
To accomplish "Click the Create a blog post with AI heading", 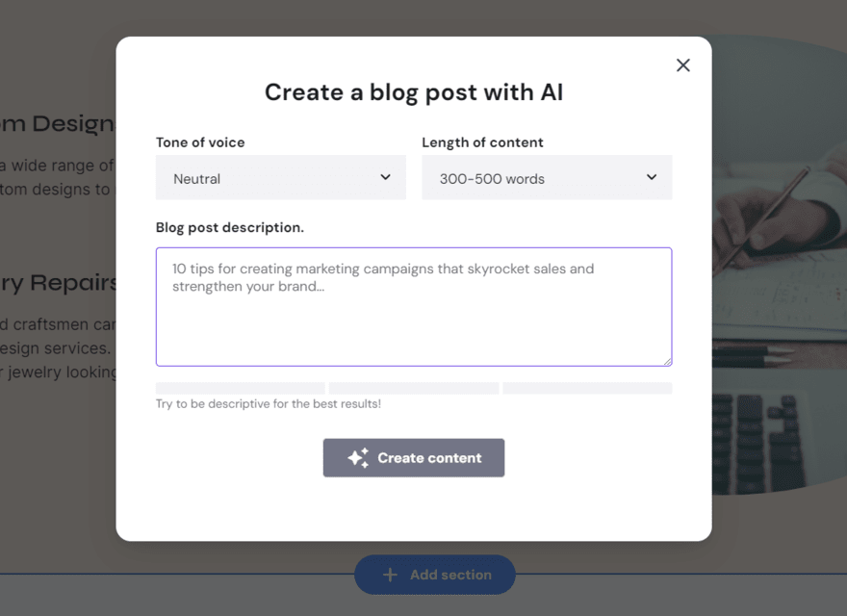I will (x=413, y=92).
